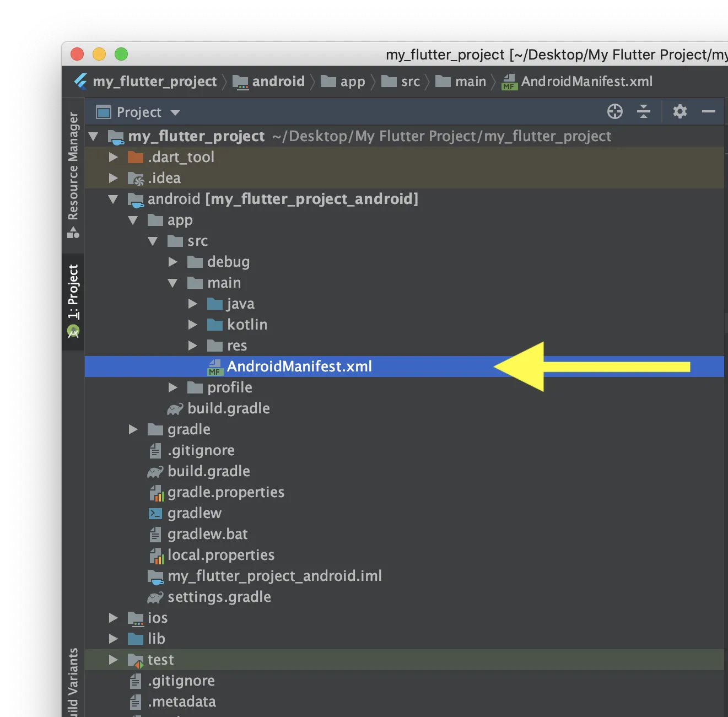This screenshot has width=728, height=717.
Task: Click the app build.gradle elephant icon
Action: coord(175,409)
